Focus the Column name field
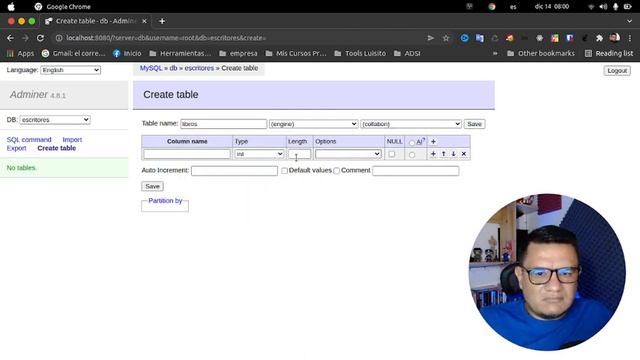This screenshot has height=360, width=640. tap(187, 154)
